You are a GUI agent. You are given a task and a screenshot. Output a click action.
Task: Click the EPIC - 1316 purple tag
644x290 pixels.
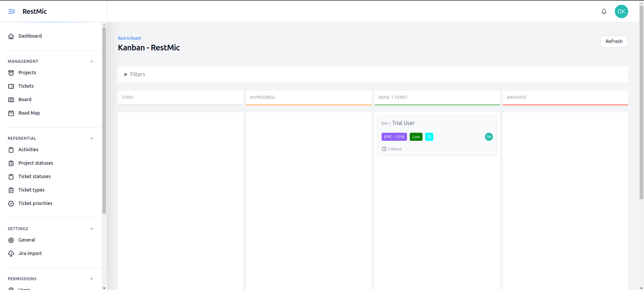(394, 137)
